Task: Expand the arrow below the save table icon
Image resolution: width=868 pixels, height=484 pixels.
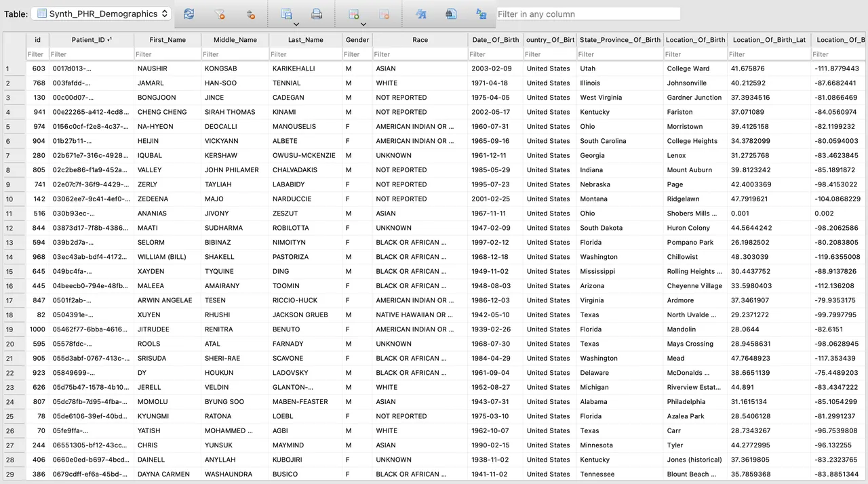Action: 296,24
